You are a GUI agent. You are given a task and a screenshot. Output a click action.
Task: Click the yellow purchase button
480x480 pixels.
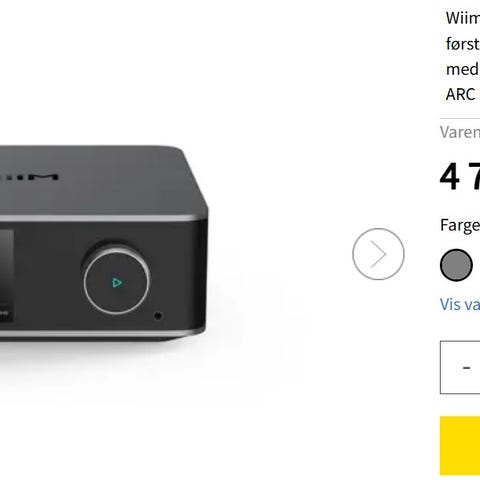pyautogui.click(x=460, y=445)
